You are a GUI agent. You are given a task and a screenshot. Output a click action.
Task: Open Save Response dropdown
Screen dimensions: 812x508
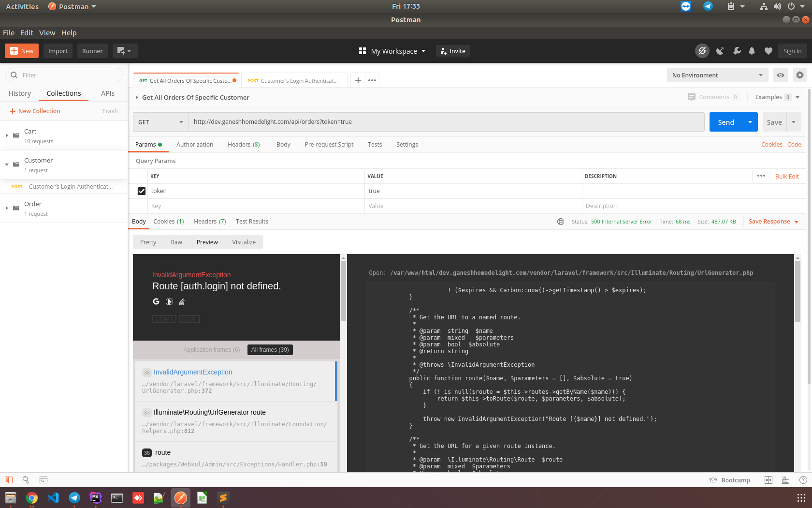click(x=773, y=222)
